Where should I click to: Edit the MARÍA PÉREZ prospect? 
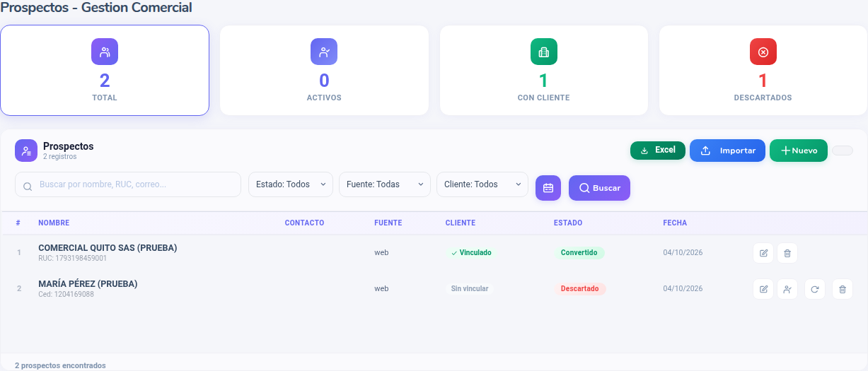763,289
